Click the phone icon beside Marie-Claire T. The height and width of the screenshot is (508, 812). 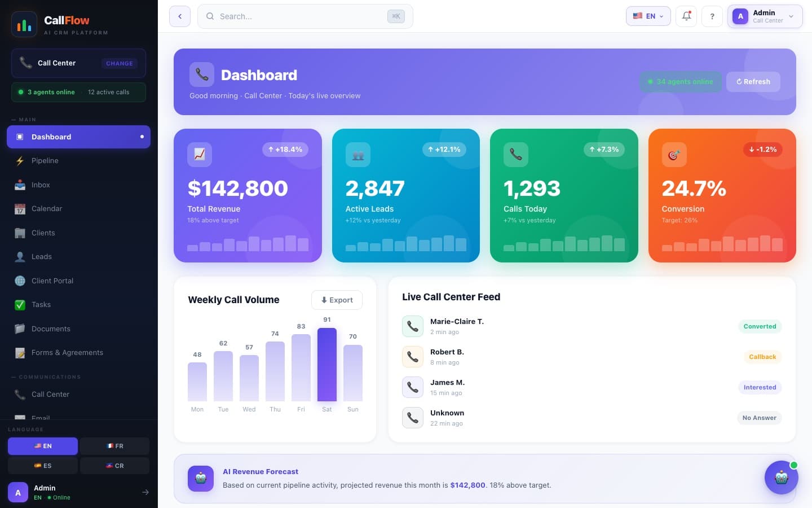click(413, 326)
